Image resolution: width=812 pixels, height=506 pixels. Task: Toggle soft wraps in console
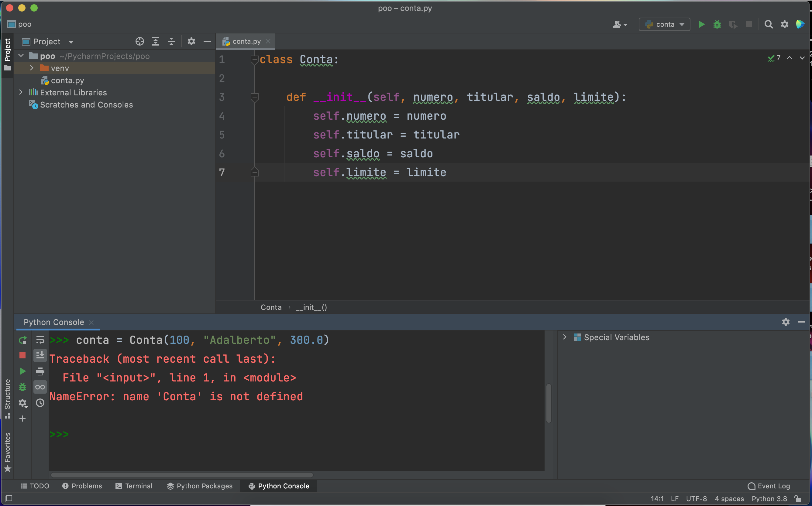pos(40,340)
